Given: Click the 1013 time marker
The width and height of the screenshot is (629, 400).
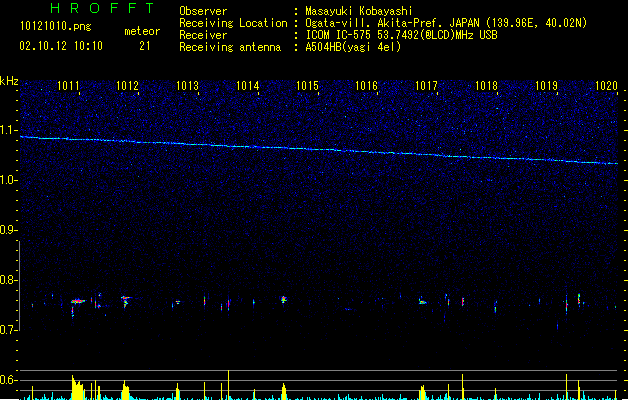Looking at the screenshot, I should coord(187,86).
